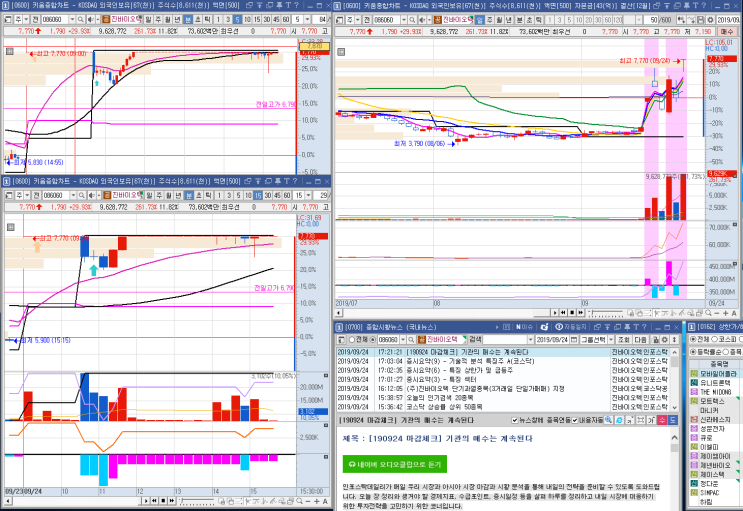Click the sound speaker icon in top-left chart

pos(91,19)
